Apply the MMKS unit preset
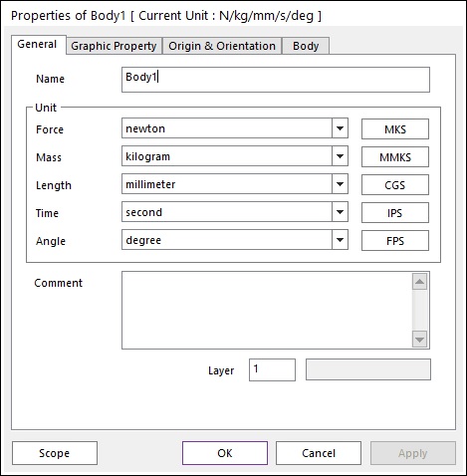467x476 pixels. pos(395,157)
